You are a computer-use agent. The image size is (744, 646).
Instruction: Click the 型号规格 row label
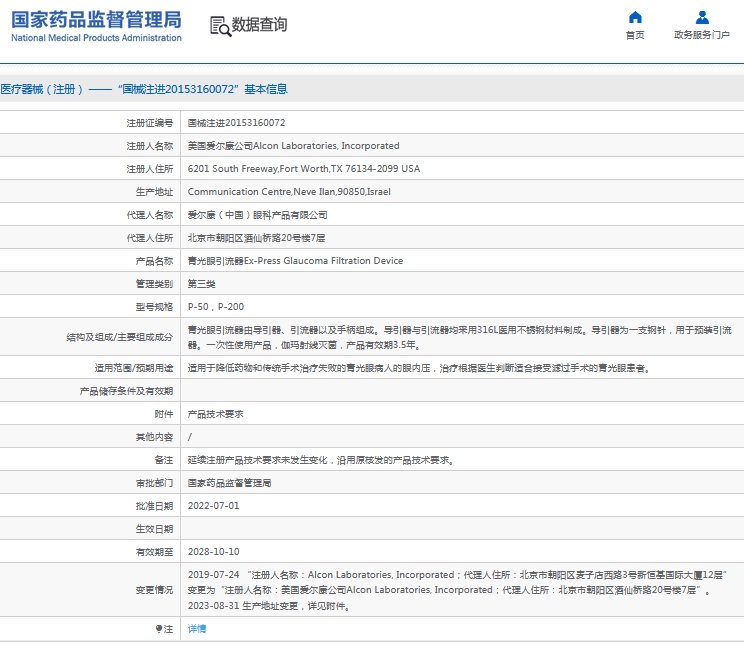(154, 307)
